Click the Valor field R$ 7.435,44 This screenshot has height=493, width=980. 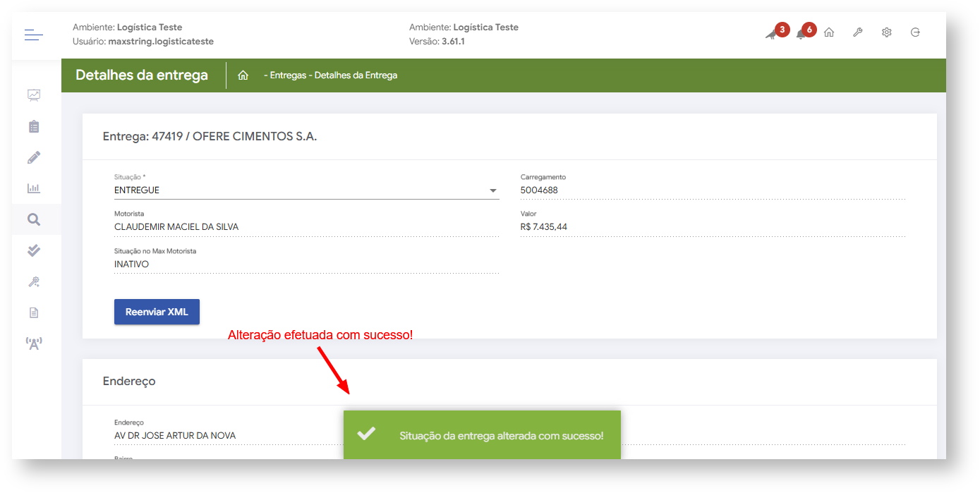click(713, 227)
